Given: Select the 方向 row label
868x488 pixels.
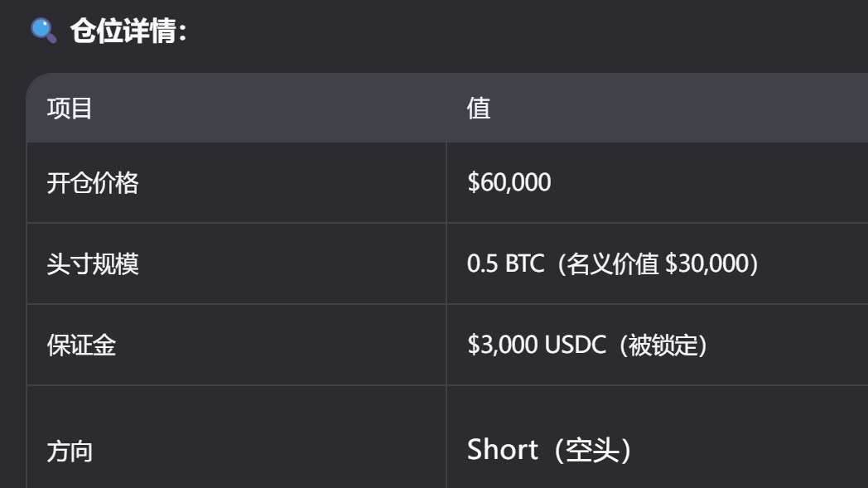Looking at the screenshot, I should (x=70, y=452).
